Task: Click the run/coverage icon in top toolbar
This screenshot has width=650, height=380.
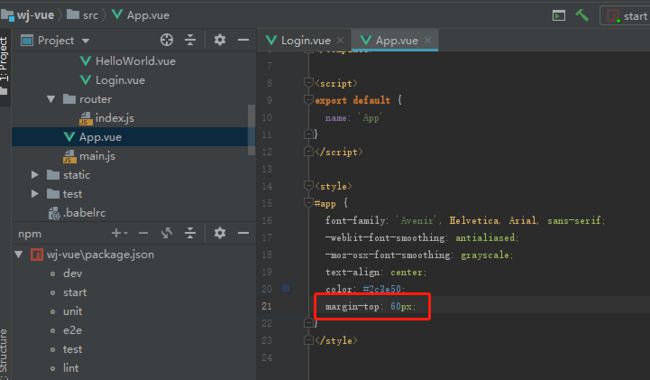Action: [x=558, y=16]
